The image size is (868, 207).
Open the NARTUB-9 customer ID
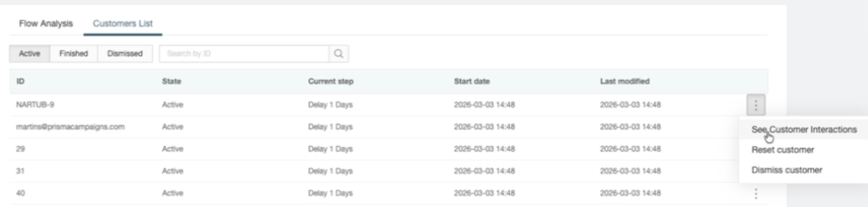coord(35,105)
